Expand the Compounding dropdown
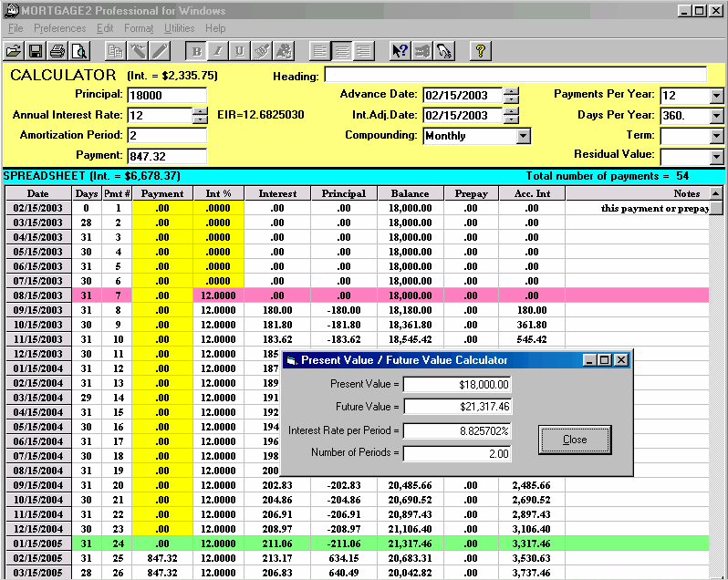 523,136
